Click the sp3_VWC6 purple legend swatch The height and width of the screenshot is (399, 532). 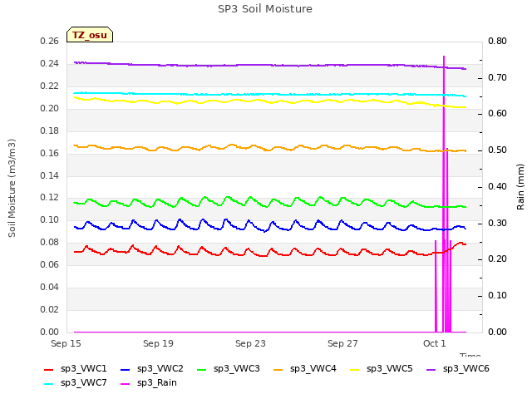[431, 370]
